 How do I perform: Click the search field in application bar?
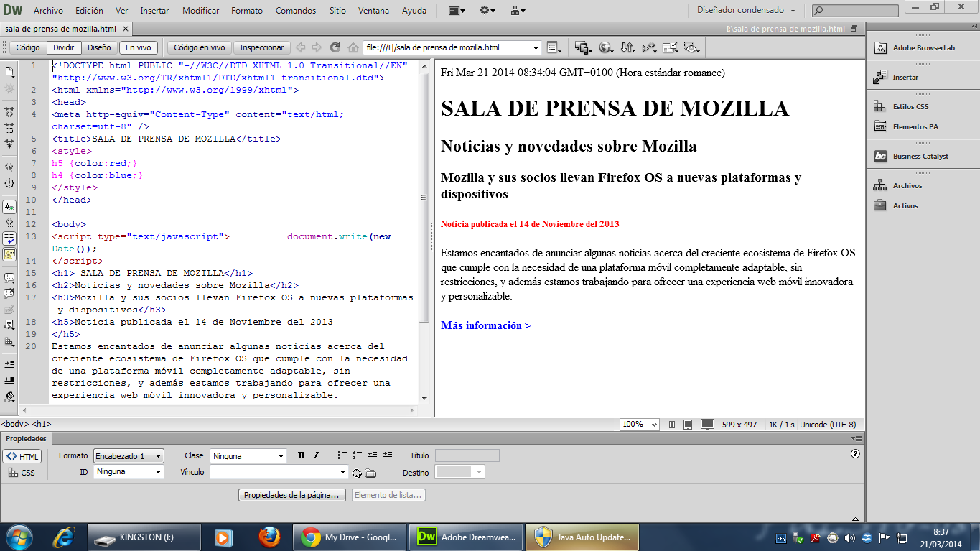coord(855,11)
